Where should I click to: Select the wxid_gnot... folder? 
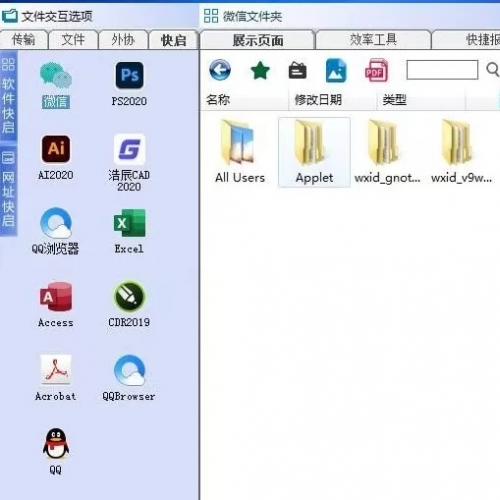[x=387, y=152]
